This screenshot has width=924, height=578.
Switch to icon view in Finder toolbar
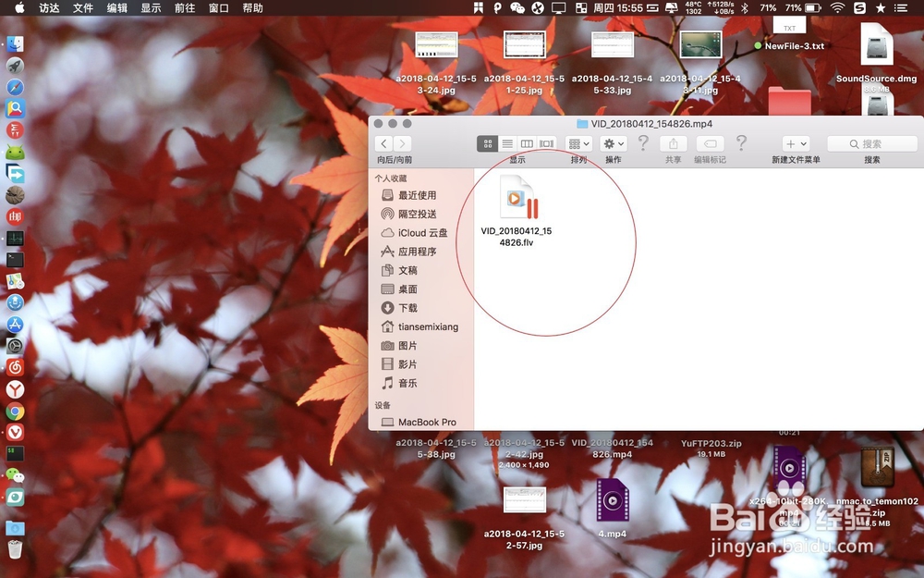(x=487, y=143)
